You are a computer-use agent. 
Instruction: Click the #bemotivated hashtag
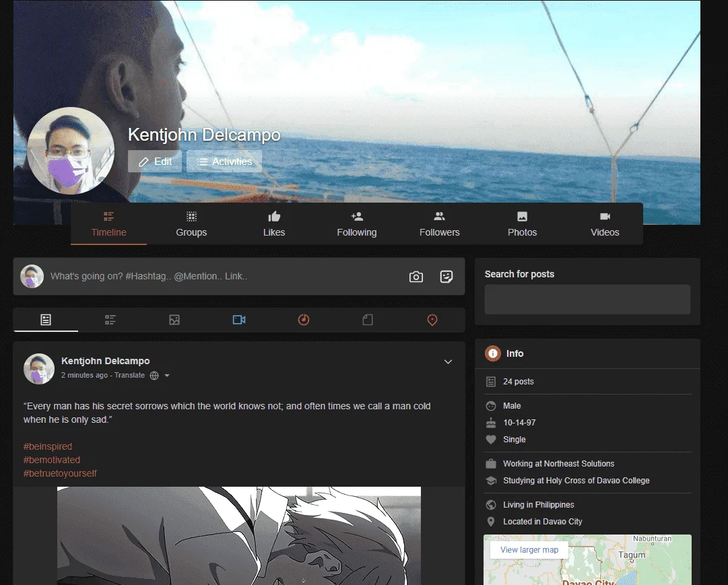[x=52, y=460]
